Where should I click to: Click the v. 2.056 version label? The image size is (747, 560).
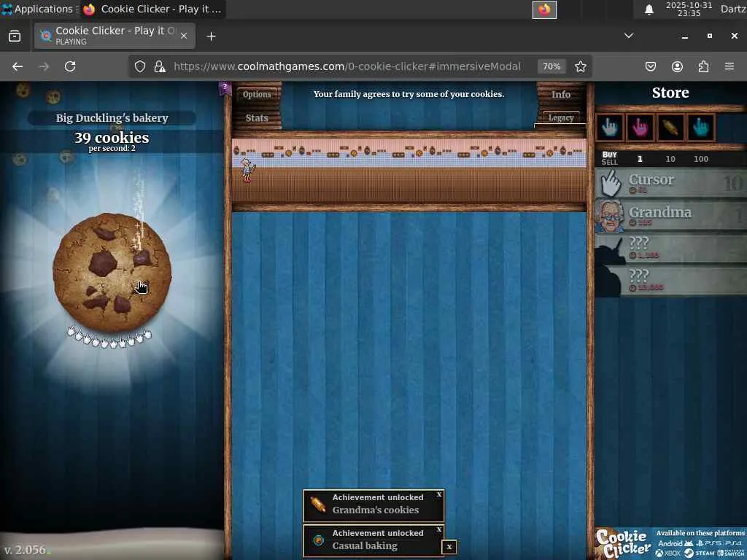tap(26, 550)
